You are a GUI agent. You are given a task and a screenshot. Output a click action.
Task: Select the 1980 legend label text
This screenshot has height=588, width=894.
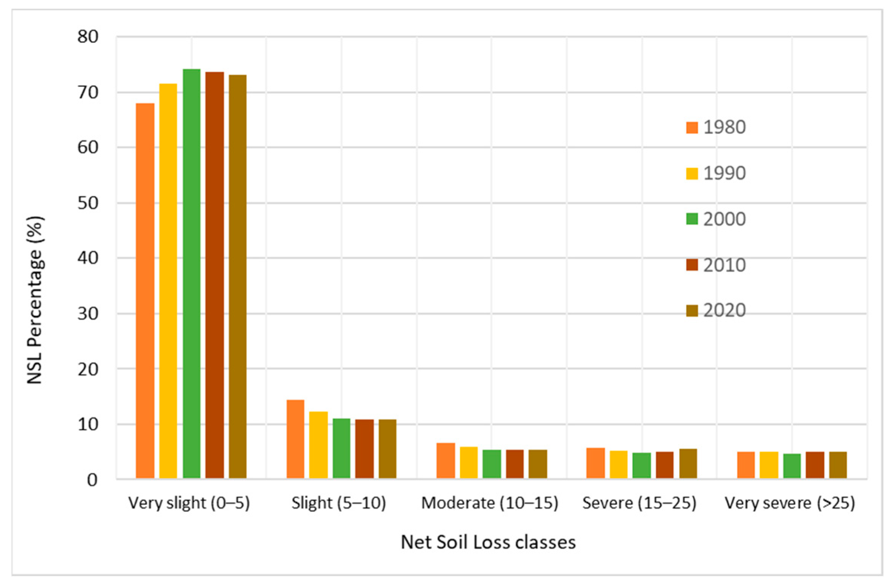click(x=724, y=127)
